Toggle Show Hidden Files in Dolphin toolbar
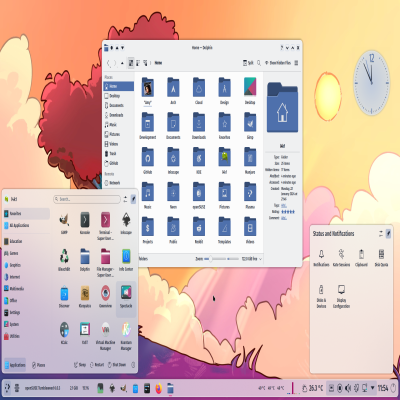The image size is (400, 400). (x=278, y=63)
